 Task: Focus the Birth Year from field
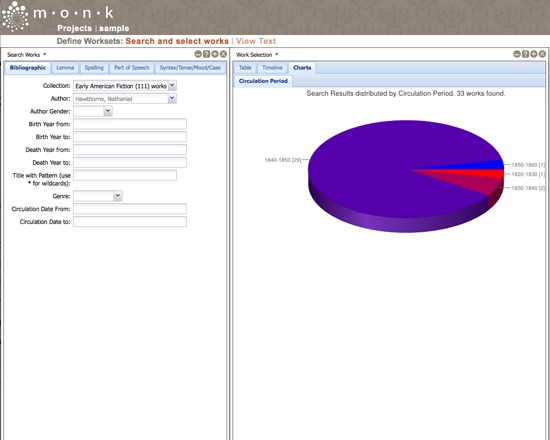[x=130, y=124]
